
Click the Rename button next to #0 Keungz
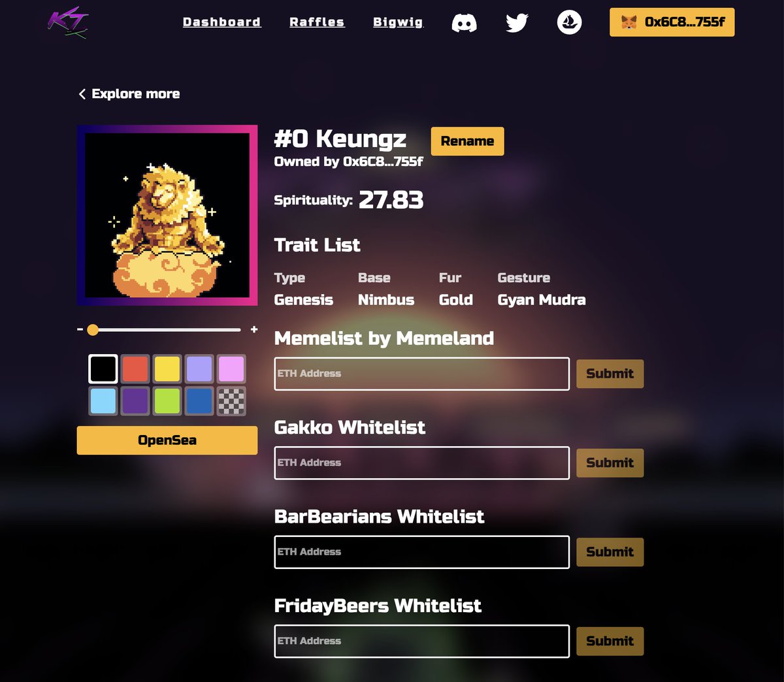[x=467, y=141]
